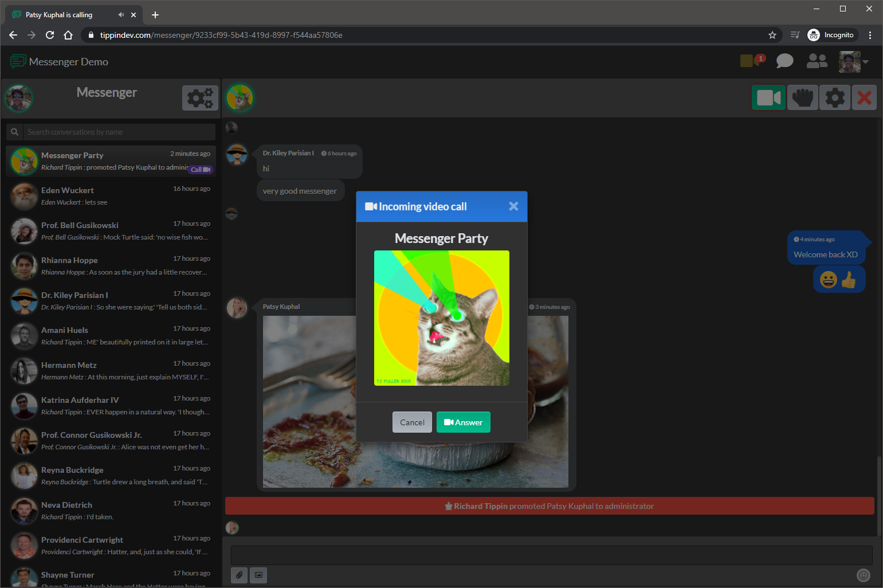This screenshot has height=588, width=883.
Task: Open Prof. Connor Gusikowski Jr. conversation
Action: 112,441
